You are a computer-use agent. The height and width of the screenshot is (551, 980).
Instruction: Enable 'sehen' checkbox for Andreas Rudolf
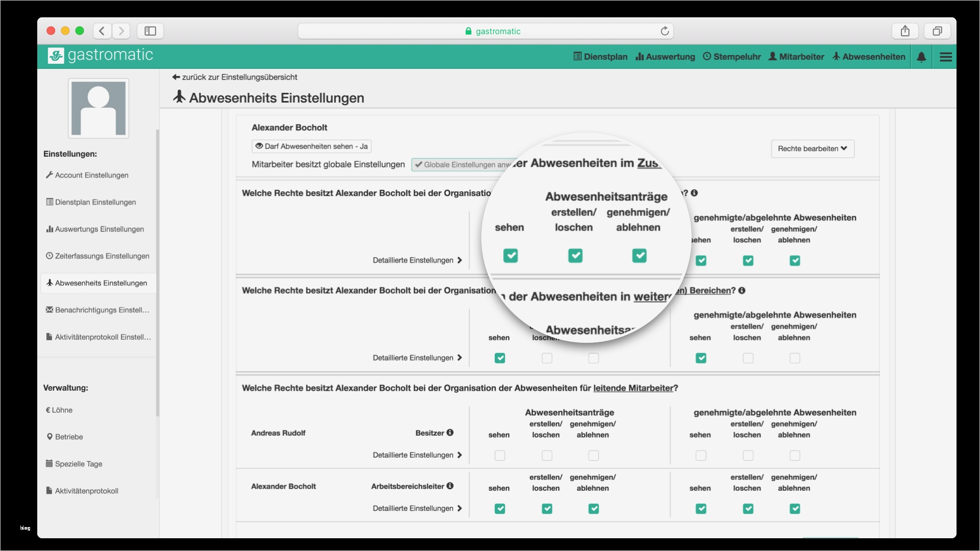[499, 456]
